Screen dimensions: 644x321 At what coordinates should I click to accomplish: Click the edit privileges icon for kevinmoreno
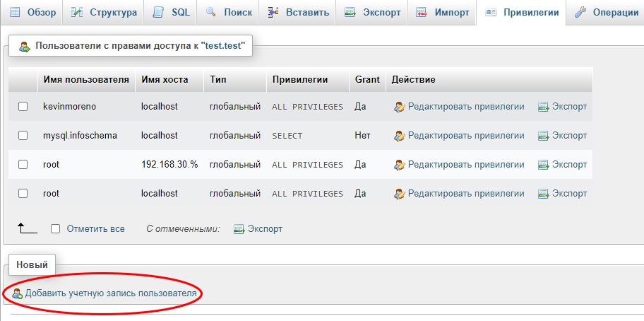tap(399, 107)
